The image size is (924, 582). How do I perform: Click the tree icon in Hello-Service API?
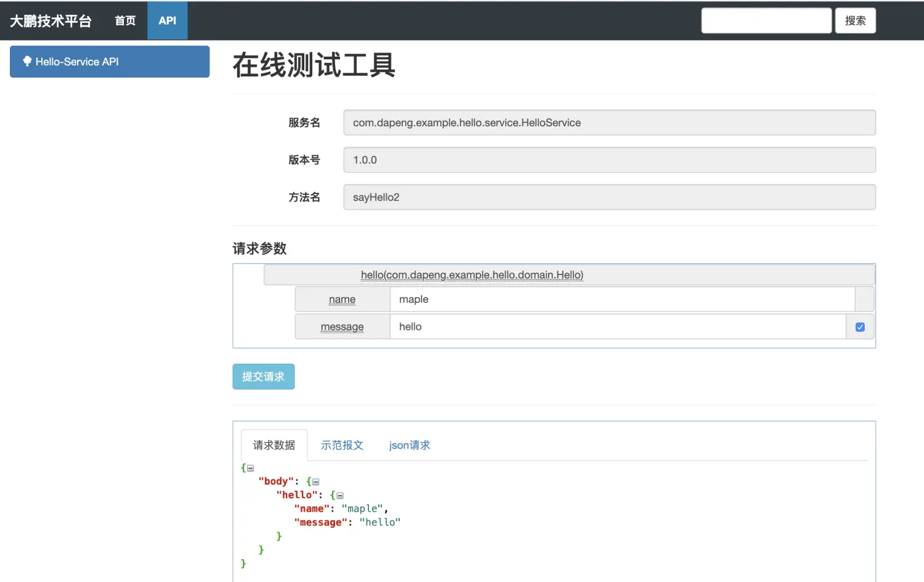point(27,61)
